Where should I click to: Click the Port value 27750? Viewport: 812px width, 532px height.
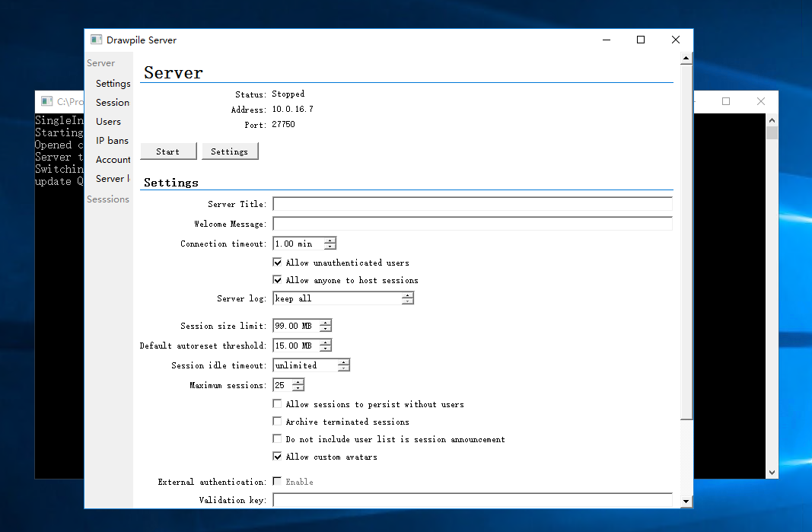[283, 124]
